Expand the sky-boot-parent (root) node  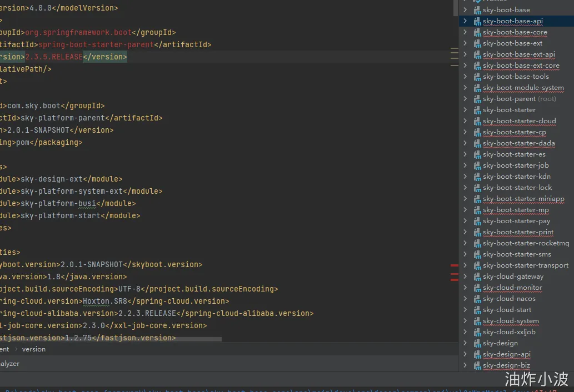point(465,99)
